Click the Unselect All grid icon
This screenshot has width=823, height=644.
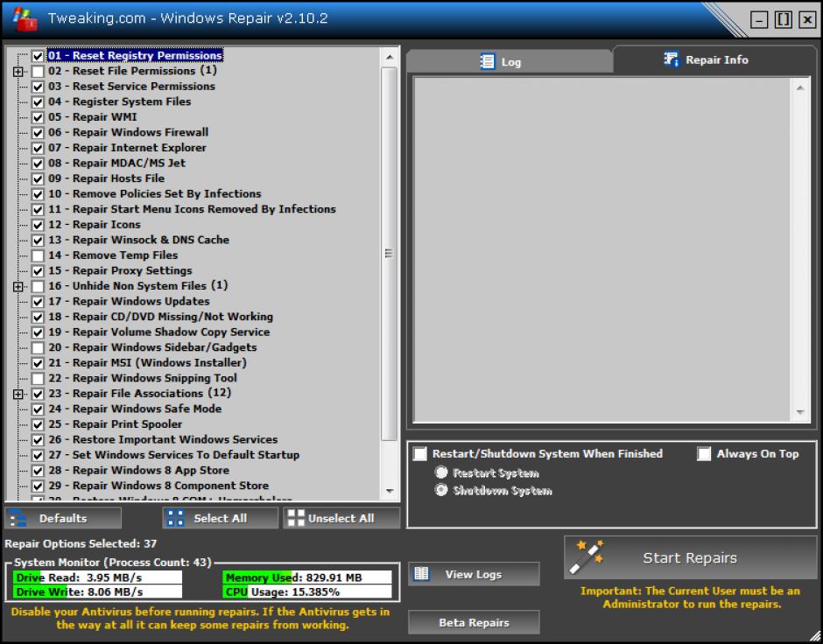[x=296, y=518]
